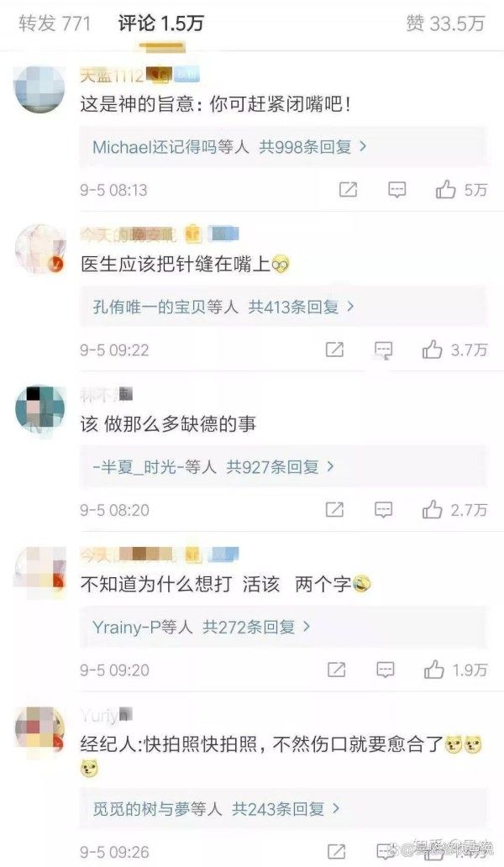Screen dimensions: 504x867
Task: Share icon on the 9-5 09:22 comment
Action: click(334, 349)
